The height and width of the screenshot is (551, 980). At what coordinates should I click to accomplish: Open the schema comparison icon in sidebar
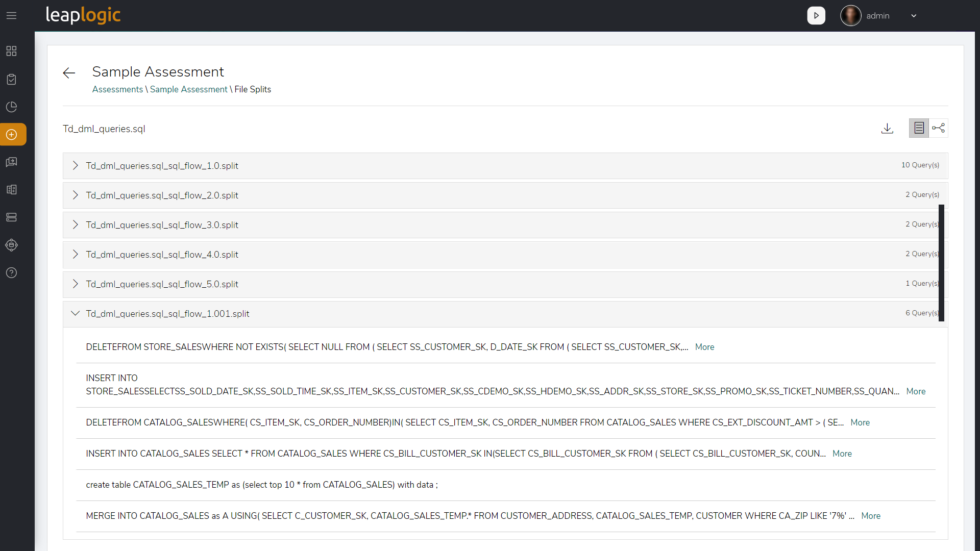click(11, 189)
